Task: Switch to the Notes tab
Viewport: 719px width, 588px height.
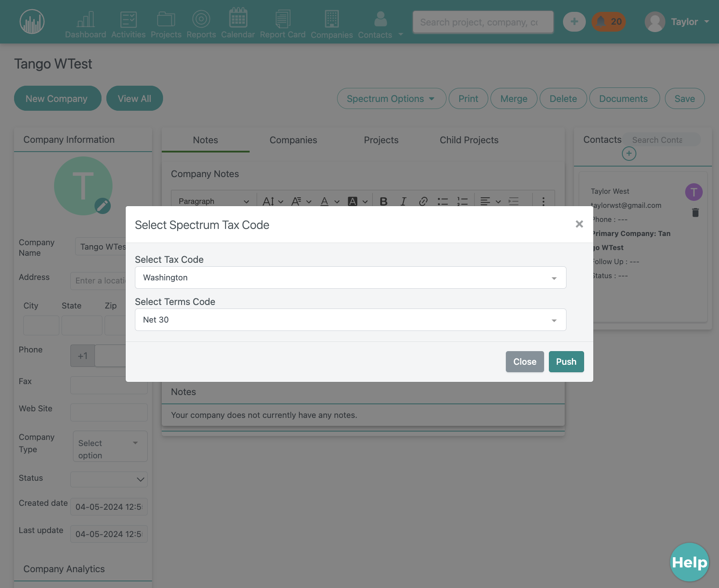Action: (x=205, y=140)
